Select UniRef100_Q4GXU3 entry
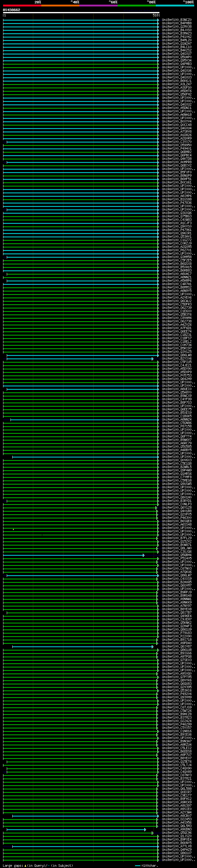Viewport: 197px width, 868px height. point(177,78)
